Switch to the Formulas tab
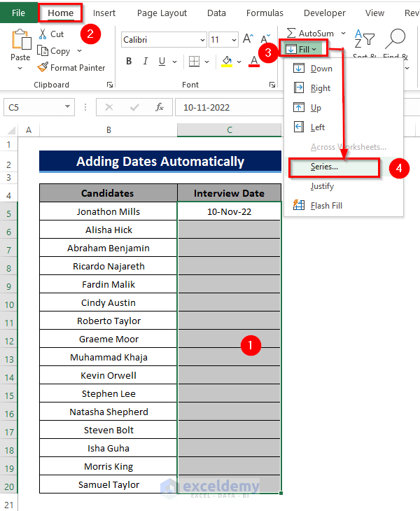The height and width of the screenshot is (511, 420). click(x=265, y=13)
